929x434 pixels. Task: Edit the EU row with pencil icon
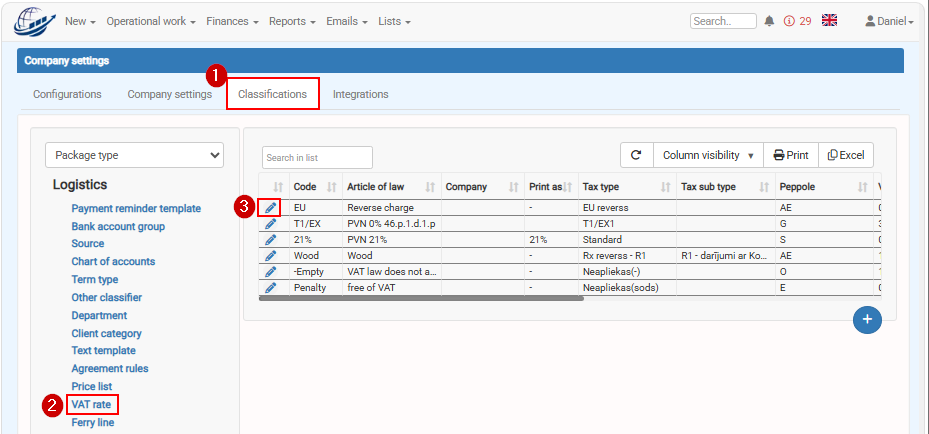[270, 208]
